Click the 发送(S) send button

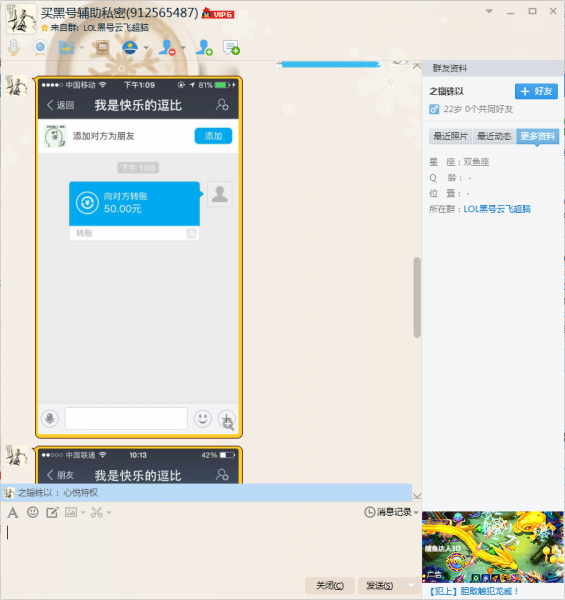click(x=379, y=585)
